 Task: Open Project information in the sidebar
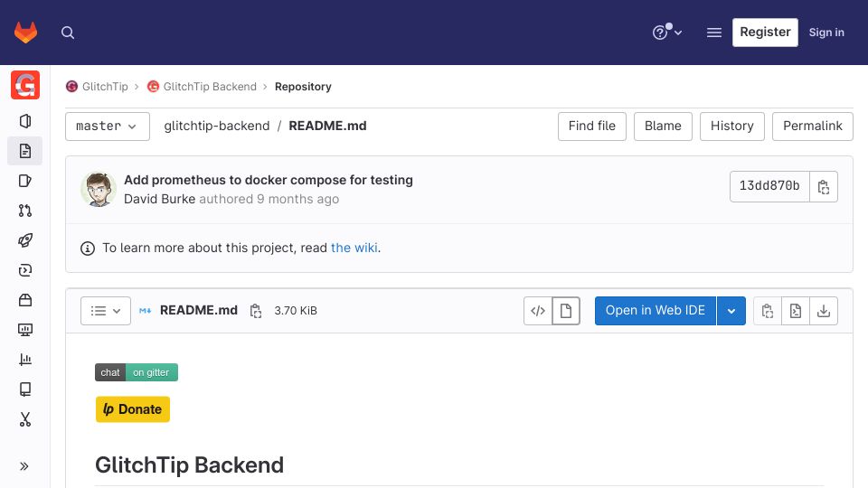click(25, 121)
